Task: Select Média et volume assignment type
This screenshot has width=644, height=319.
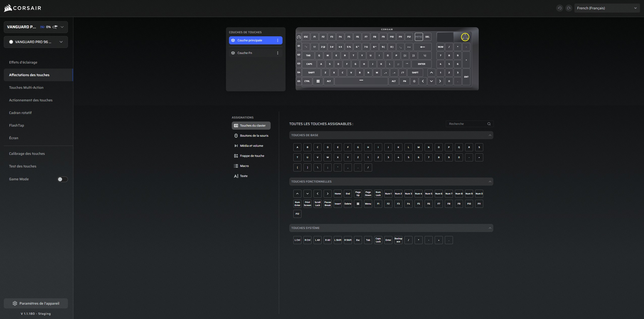Action: pyautogui.click(x=251, y=146)
